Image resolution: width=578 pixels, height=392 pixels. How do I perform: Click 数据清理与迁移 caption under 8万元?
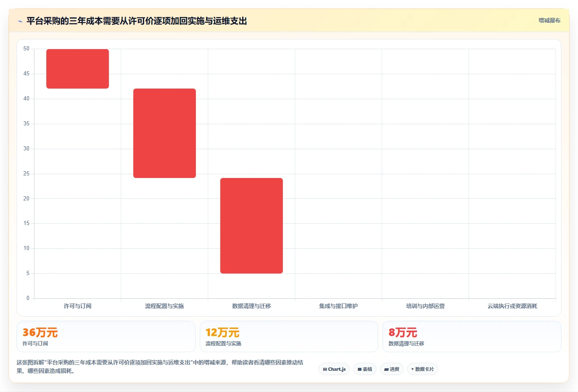click(406, 344)
